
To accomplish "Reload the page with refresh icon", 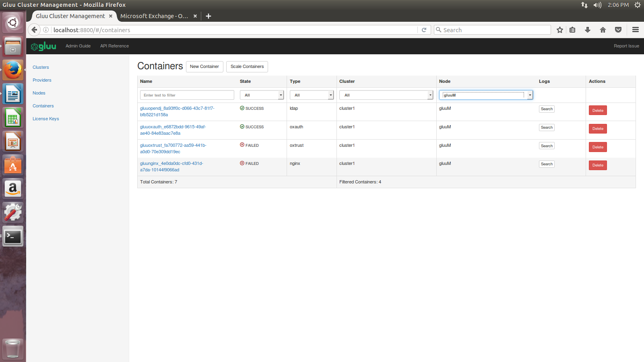I will click(424, 30).
